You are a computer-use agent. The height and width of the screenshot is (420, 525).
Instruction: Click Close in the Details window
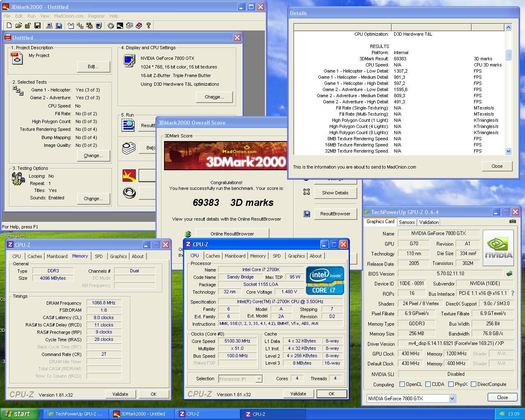(x=497, y=166)
